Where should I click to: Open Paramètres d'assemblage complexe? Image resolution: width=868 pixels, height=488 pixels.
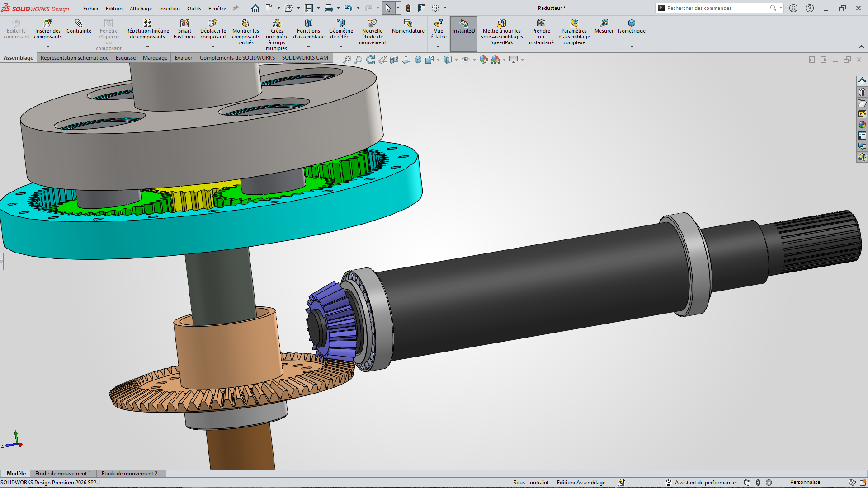574,32
